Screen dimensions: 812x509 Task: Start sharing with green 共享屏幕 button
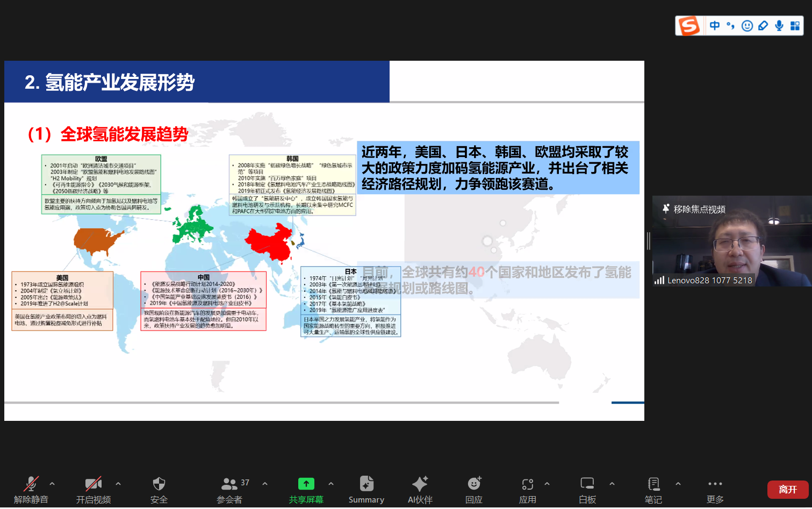pos(306,490)
